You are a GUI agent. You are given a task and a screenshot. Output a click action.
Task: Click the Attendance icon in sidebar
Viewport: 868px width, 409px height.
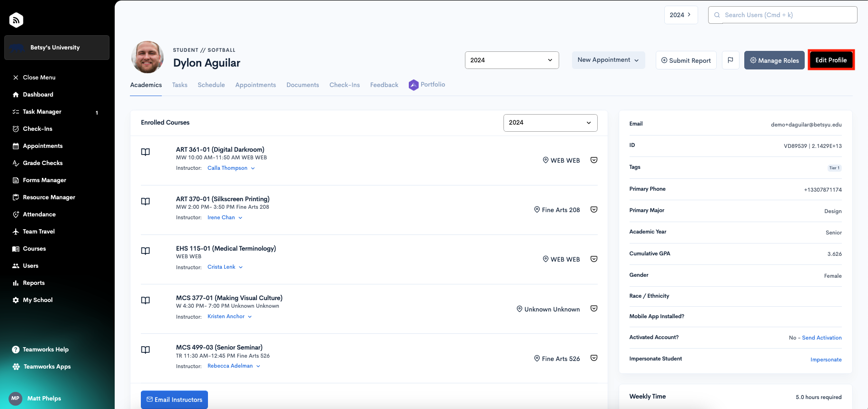pos(16,214)
